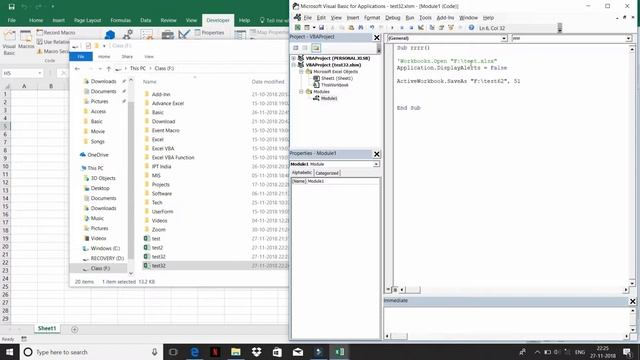Expand VBAProject (PERSONAL.XLSB) tree node

(x=294, y=58)
